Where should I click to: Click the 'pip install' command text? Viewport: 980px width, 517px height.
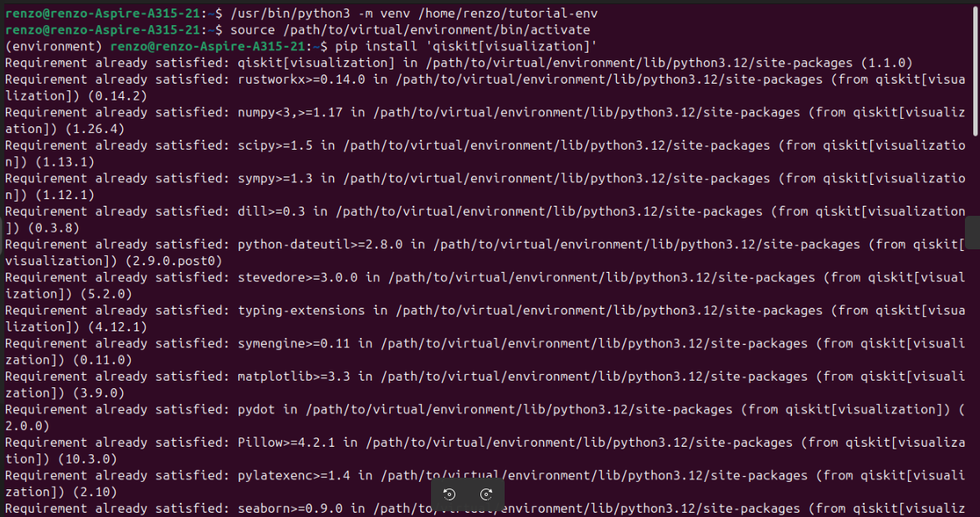pos(377,46)
